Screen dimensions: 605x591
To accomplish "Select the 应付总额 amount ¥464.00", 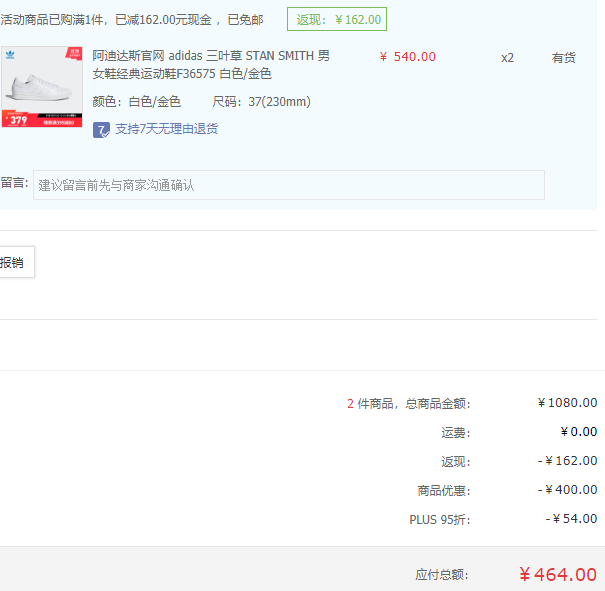I will 558,574.
